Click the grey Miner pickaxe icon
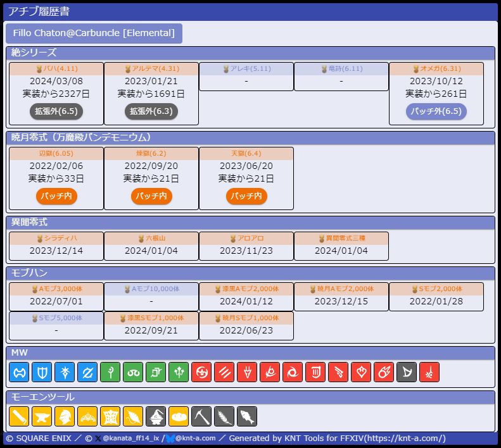Viewport: 501px width, 448px height. [201, 416]
